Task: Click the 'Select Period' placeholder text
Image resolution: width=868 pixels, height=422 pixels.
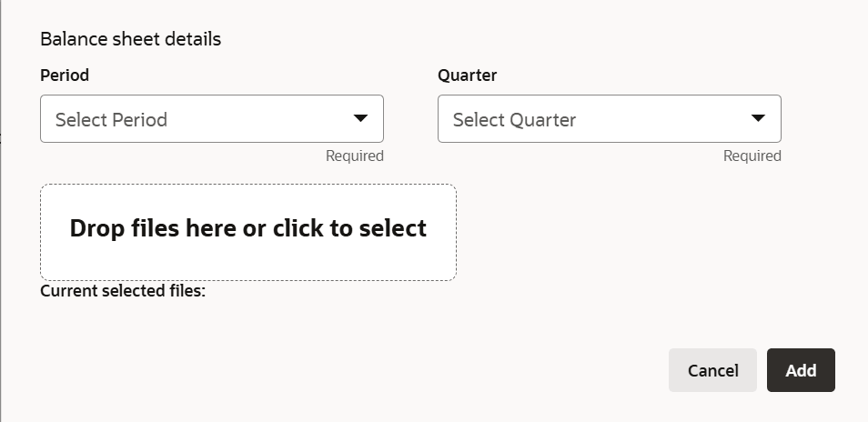Action: point(111,120)
